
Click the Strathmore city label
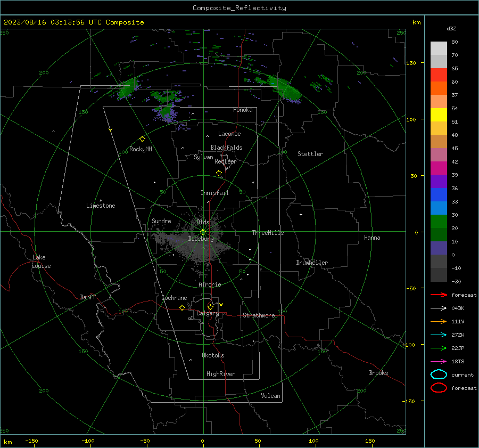point(259,315)
